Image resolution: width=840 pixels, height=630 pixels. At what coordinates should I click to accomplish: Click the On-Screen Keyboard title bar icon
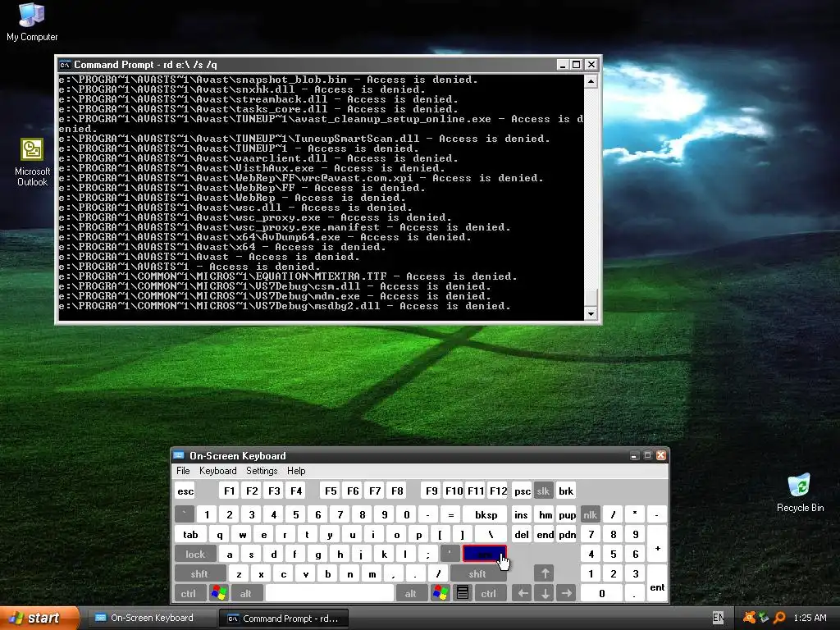click(x=179, y=455)
